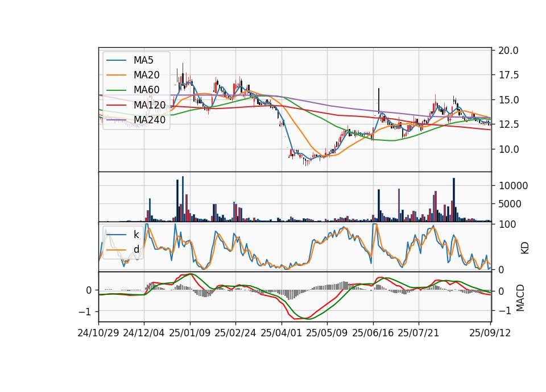
Task: Click the 17.5 price axis label
Action: tap(508, 75)
